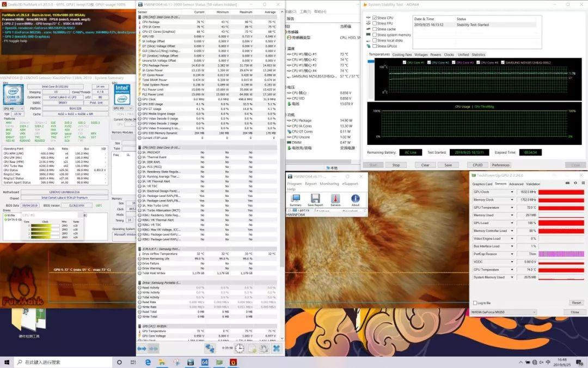Screen dimensions: 588x368
Task: Open VDDC sensor dropdown in GPU-Z
Action: pyautogui.click(x=512, y=262)
